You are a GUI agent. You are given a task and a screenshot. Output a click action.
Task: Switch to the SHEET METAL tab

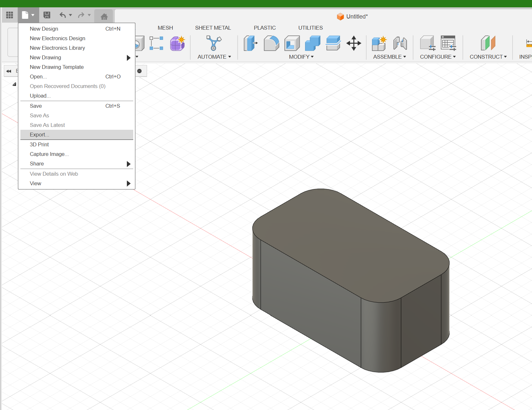pyautogui.click(x=213, y=28)
